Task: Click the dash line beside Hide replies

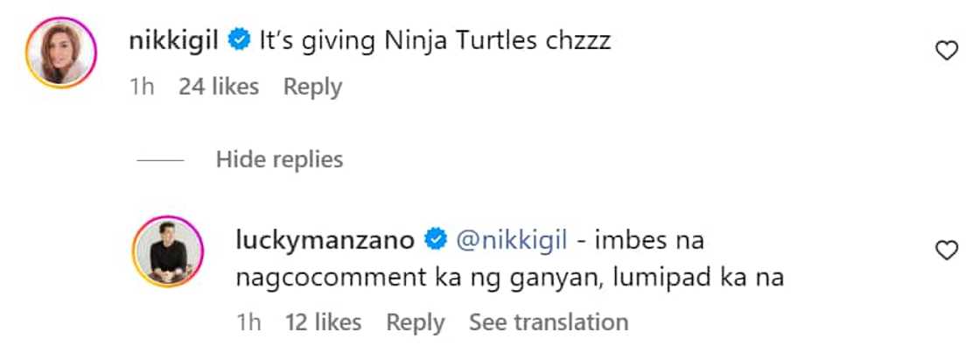Action: [x=160, y=160]
